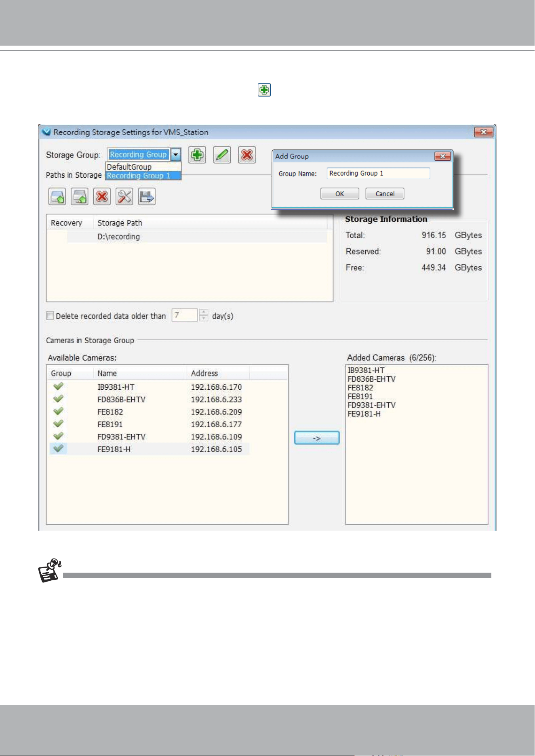This screenshot has height=756, width=535.
Task: Click address 192.168.6.209
Action: (216, 412)
